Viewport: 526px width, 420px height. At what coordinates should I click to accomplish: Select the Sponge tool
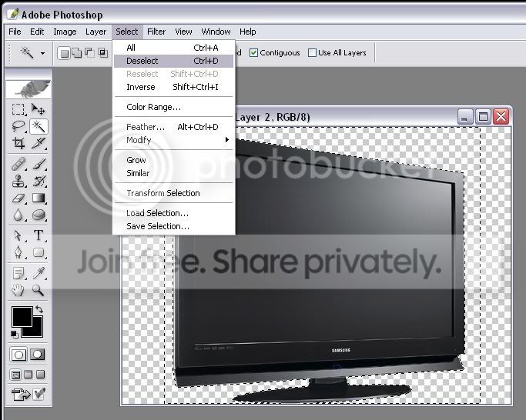39,215
